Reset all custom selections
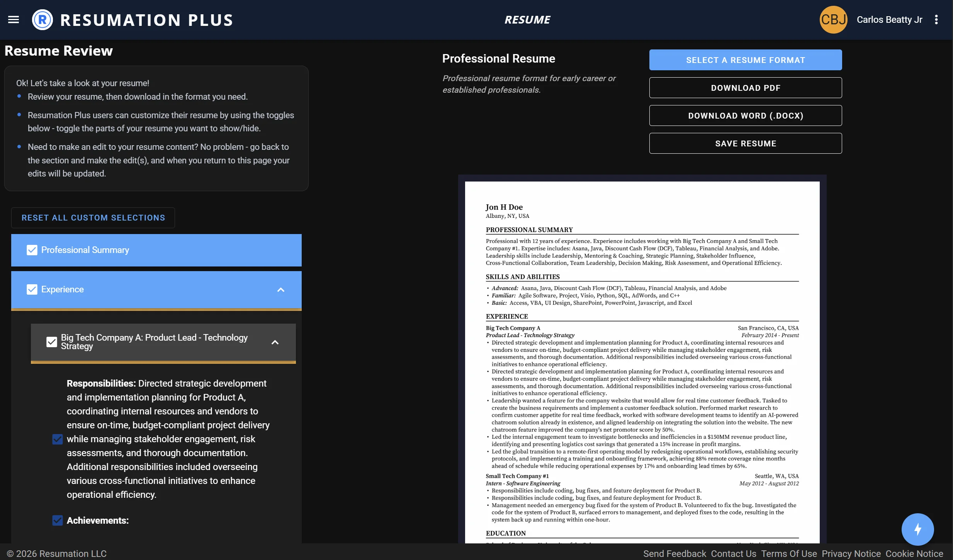 pyautogui.click(x=93, y=218)
